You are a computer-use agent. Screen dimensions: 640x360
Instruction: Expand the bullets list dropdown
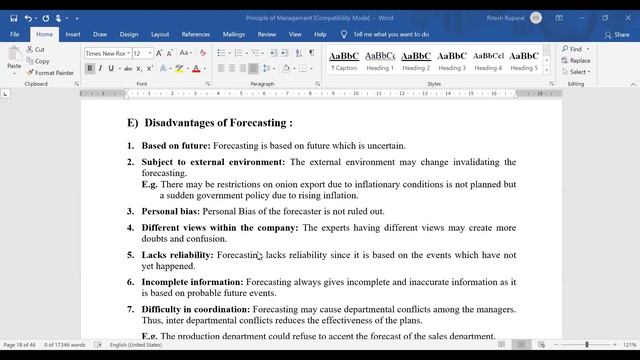click(x=229, y=53)
